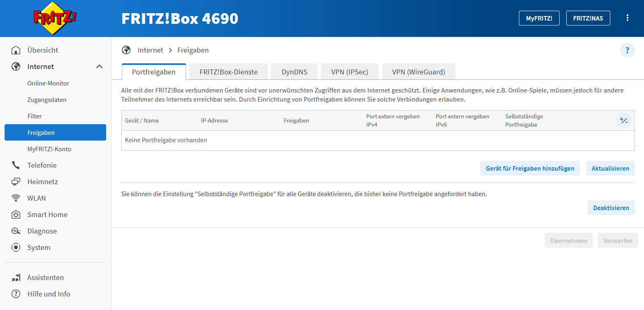Image resolution: width=644 pixels, height=310 pixels.
Task: Click the Internet breadcrumb link
Action: pos(150,50)
